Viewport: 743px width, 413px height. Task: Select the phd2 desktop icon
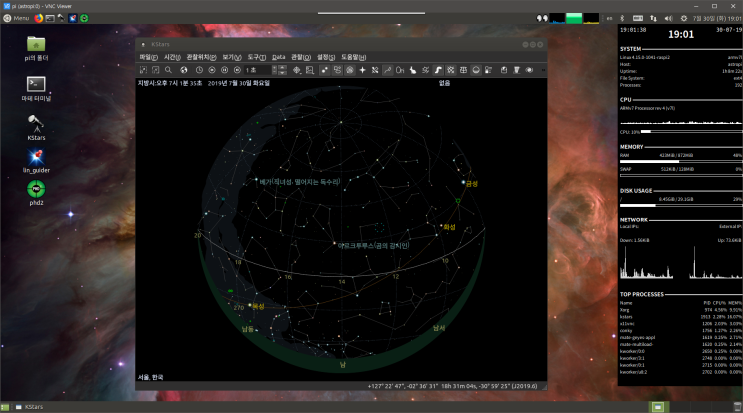click(x=36, y=189)
